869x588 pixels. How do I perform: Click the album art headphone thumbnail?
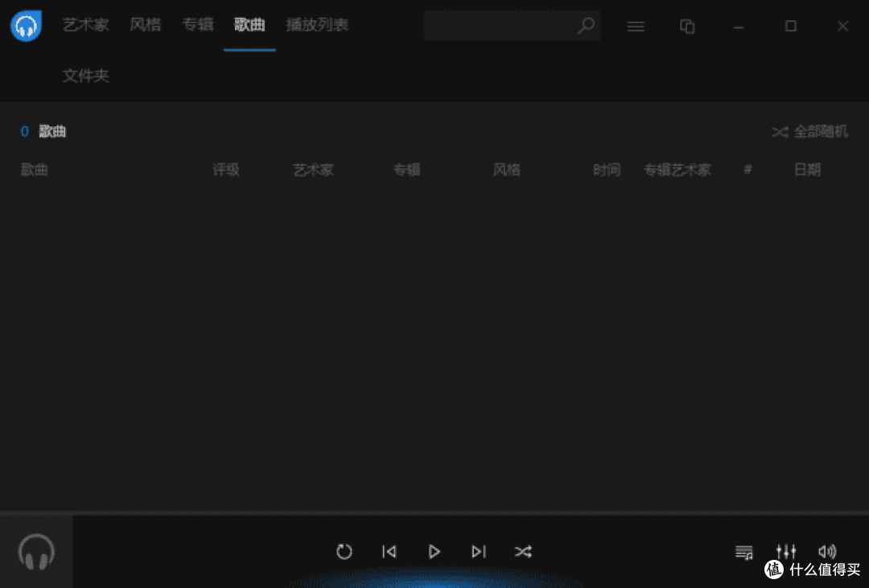tap(36, 552)
